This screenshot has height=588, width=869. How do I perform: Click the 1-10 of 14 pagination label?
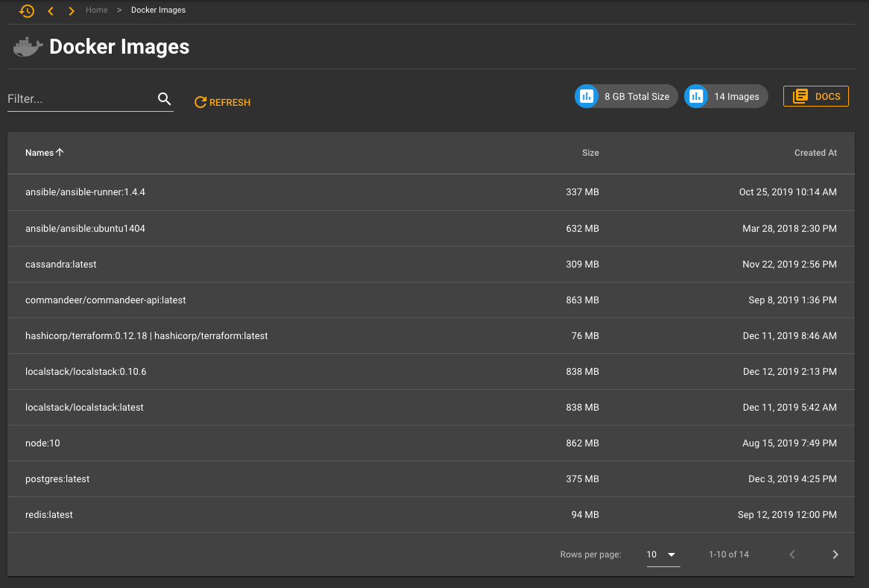pos(729,554)
